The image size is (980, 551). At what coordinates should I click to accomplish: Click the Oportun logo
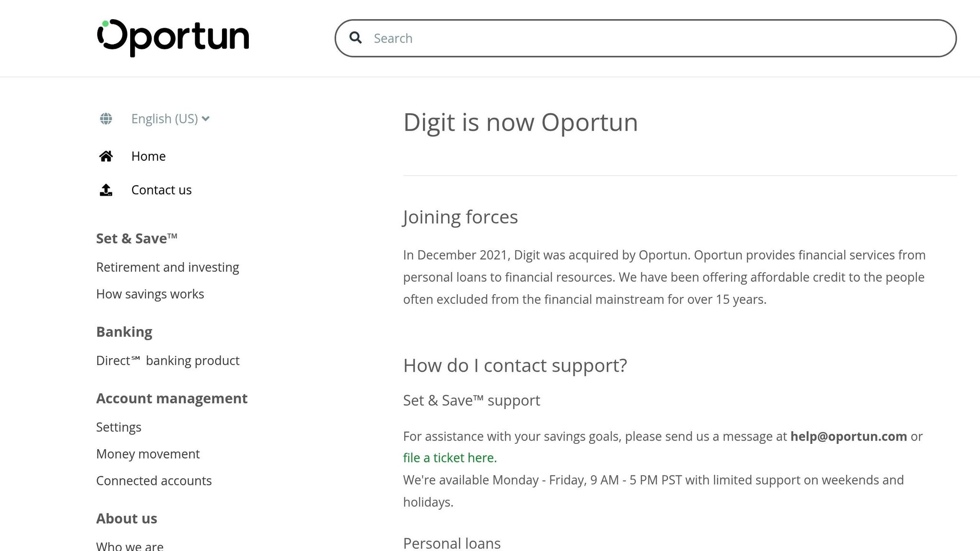173,38
